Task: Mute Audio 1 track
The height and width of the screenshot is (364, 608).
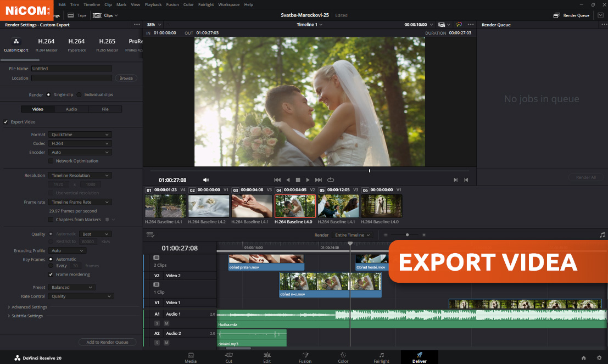Action: [x=166, y=323]
